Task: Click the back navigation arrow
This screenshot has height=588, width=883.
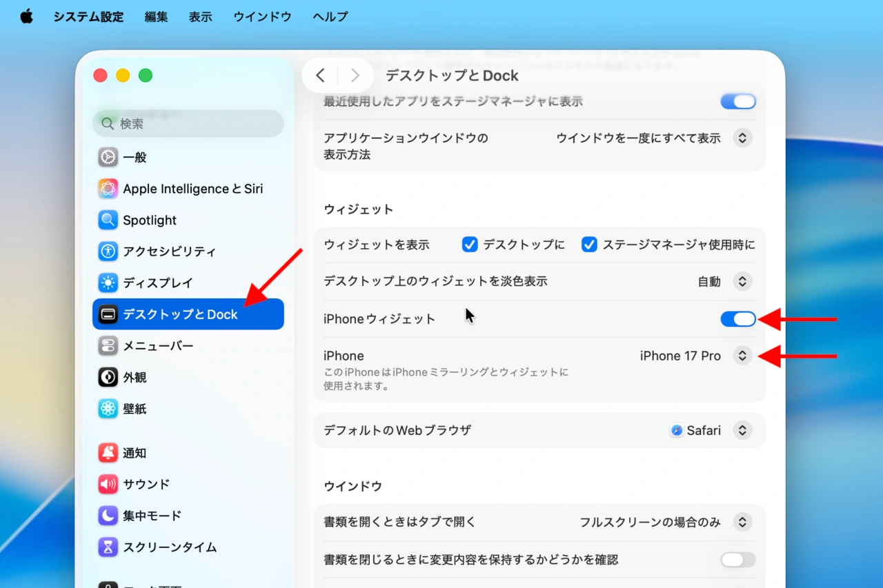Action: tap(319, 75)
